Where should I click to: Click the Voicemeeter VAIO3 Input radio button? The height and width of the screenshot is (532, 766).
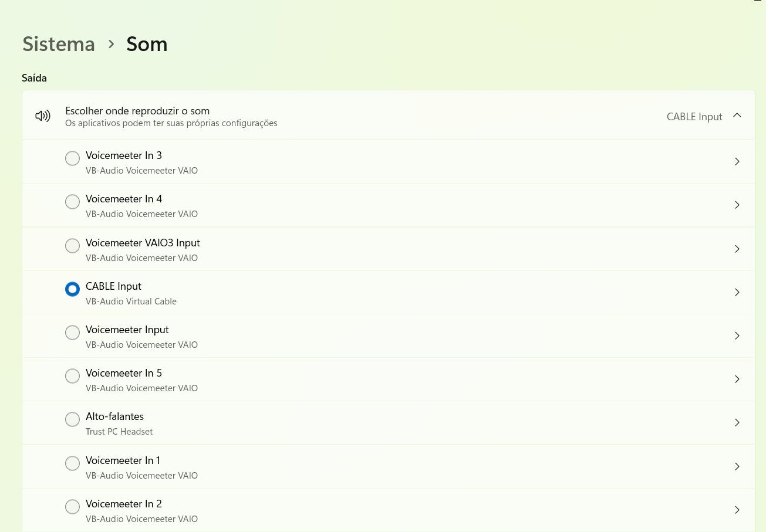[x=72, y=246]
